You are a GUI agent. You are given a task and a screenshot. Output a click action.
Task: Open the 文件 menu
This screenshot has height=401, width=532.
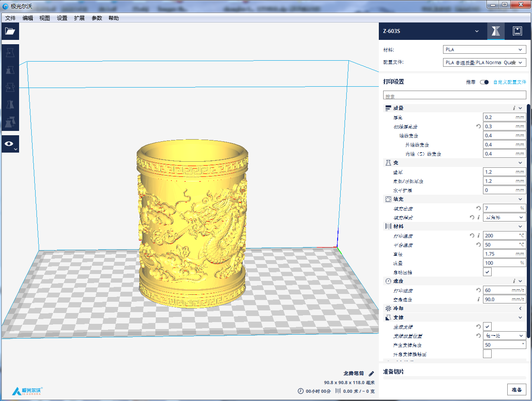click(x=10, y=18)
